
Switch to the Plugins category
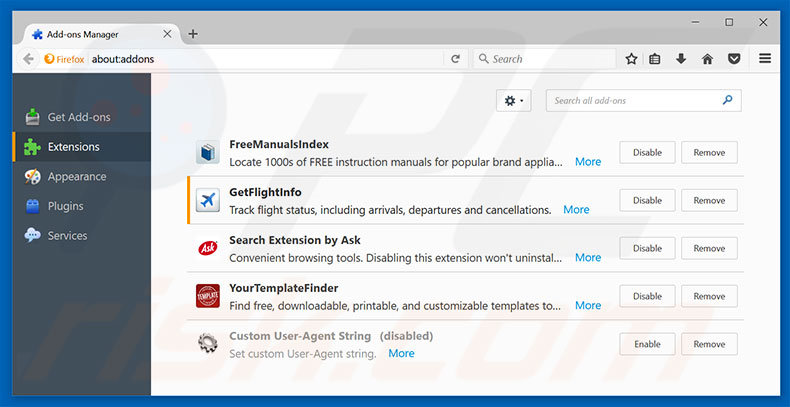click(82, 206)
